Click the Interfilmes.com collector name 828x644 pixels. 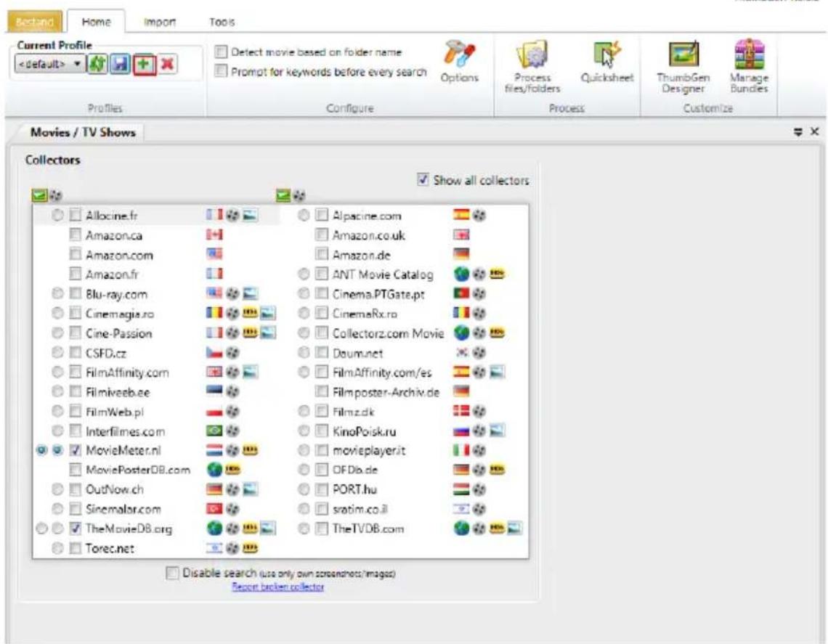click(125, 431)
